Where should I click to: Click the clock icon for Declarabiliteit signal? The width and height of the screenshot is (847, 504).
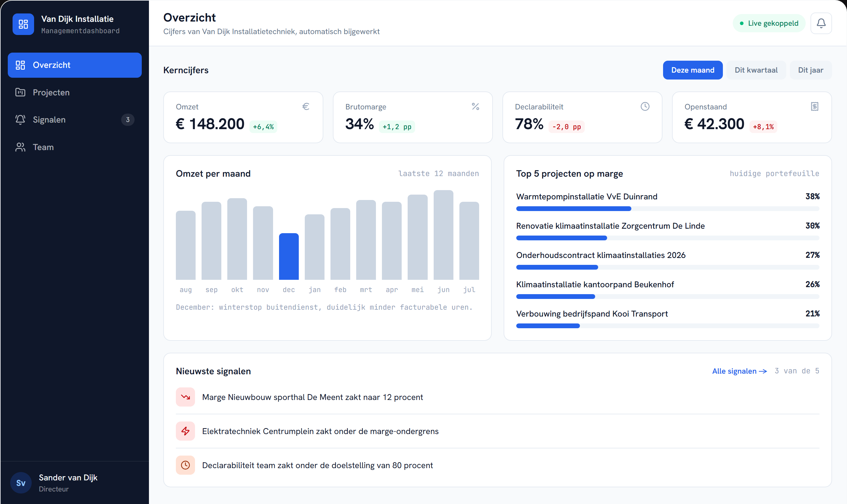pyautogui.click(x=185, y=465)
